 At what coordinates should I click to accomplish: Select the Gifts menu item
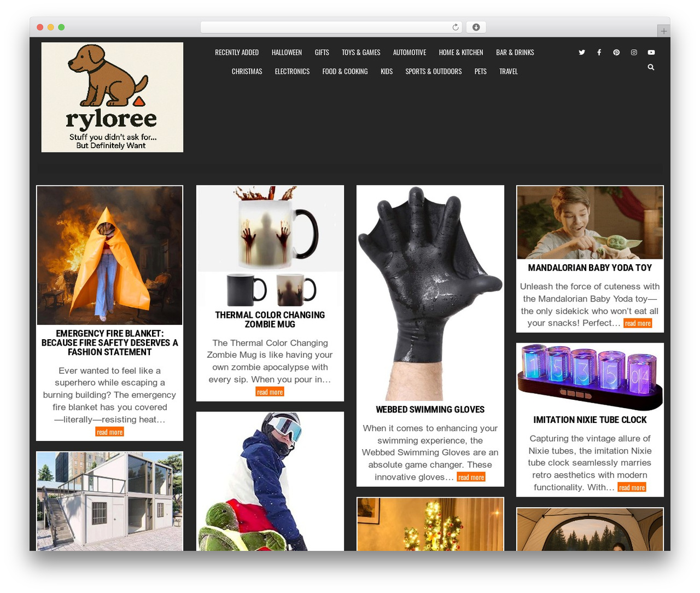(322, 53)
